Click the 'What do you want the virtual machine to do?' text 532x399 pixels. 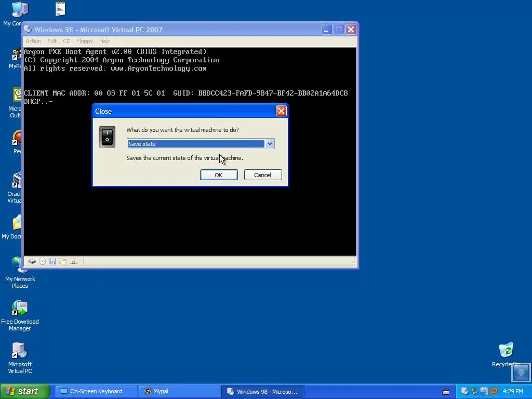pyautogui.click(x=182, y=130)
